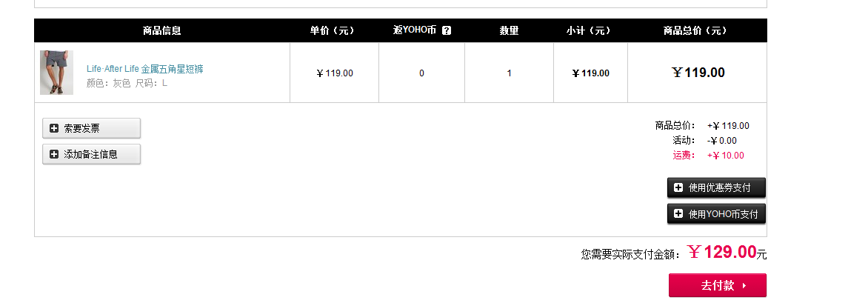Screen dimensions: 868x306
Task: Click the ¥129.00 actual payment amount
Action: 722,253
